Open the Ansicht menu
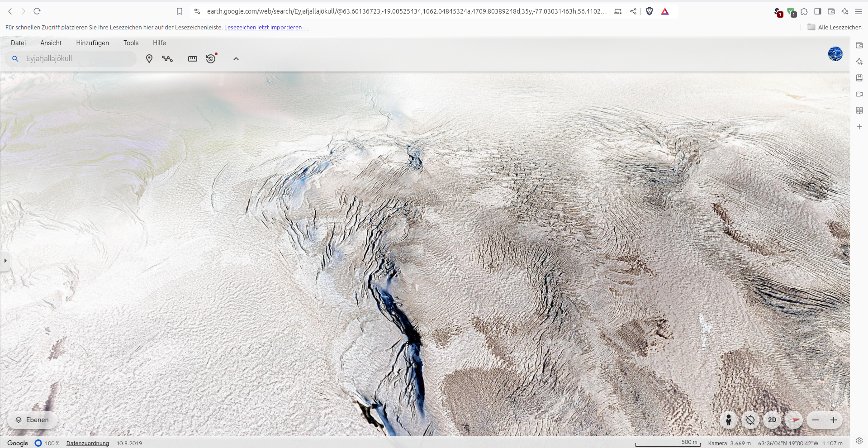Screen dimensions: 868x448 (51, 43)
